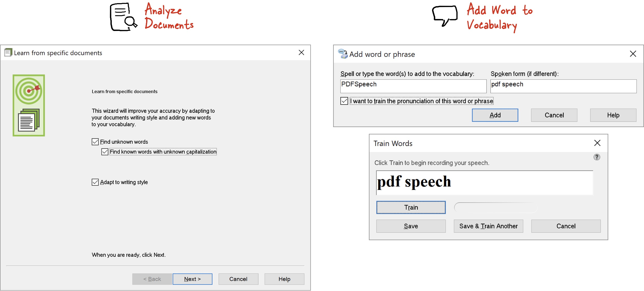Close the Train Words dialog

click(x=597, y=143)
